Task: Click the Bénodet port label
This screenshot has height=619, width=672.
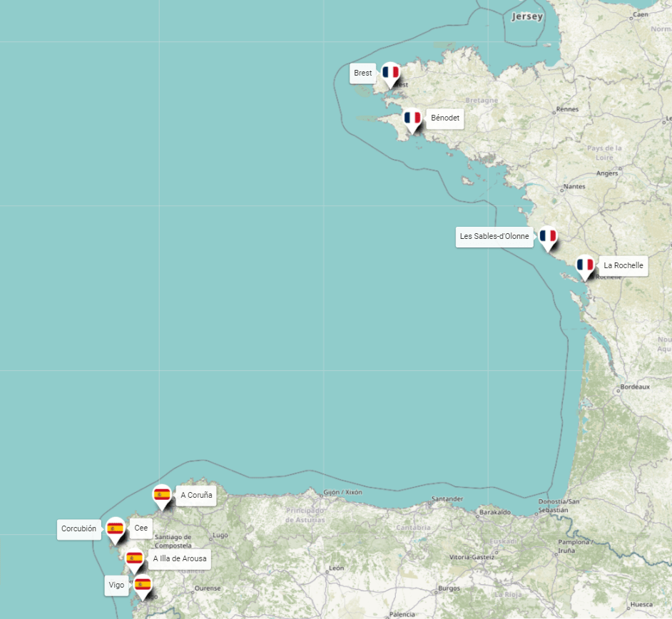Action: click(444, 118)
